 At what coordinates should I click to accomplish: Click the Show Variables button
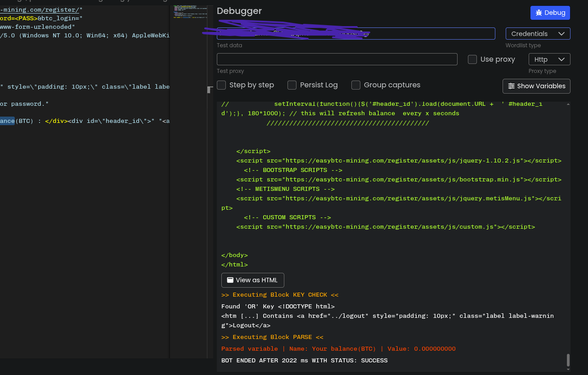point(536,86)
